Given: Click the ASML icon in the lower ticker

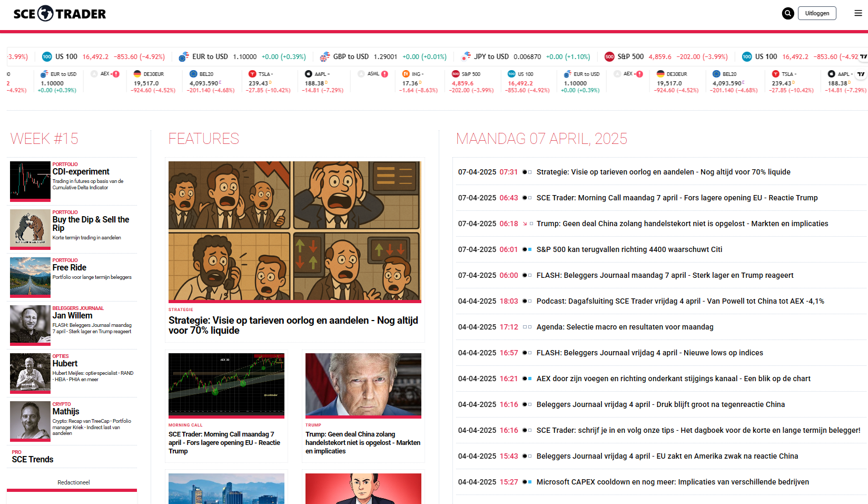Looking at the screenshot, I should tap(360, 74).
